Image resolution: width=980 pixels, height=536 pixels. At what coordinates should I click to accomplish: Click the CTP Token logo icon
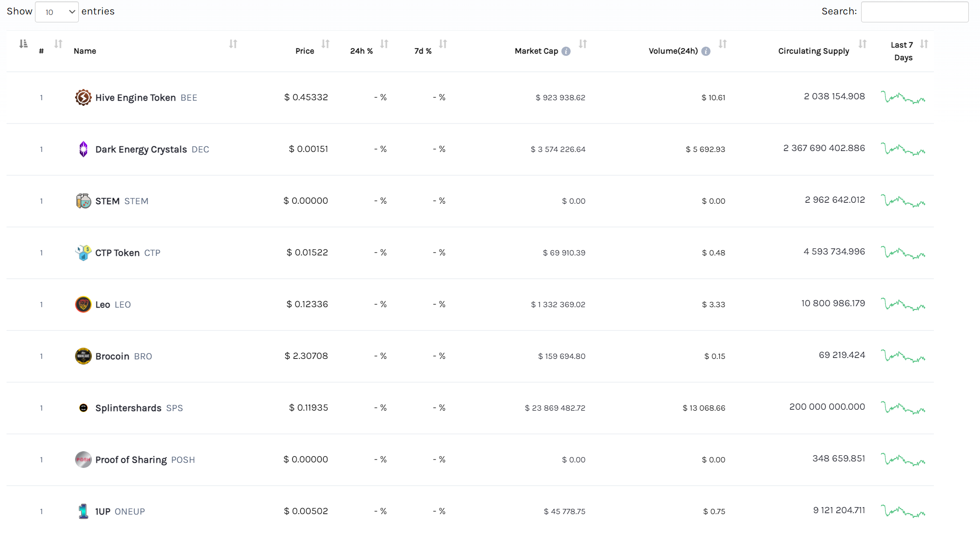(x=83, y=253)
